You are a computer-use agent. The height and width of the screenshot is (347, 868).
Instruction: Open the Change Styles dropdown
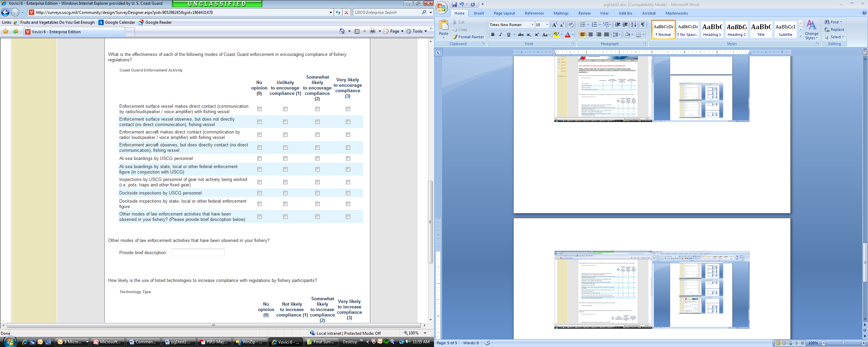(x=811, y=30)
